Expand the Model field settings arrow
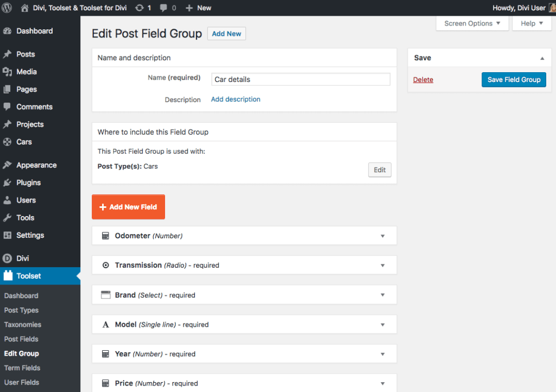The width and height of the screenshot is (556, 392). [383, 325]
